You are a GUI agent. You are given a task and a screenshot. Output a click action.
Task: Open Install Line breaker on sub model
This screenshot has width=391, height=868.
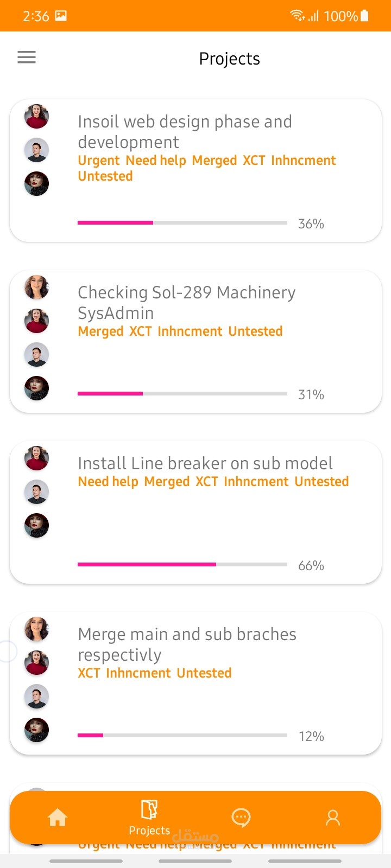click(205, 463)
